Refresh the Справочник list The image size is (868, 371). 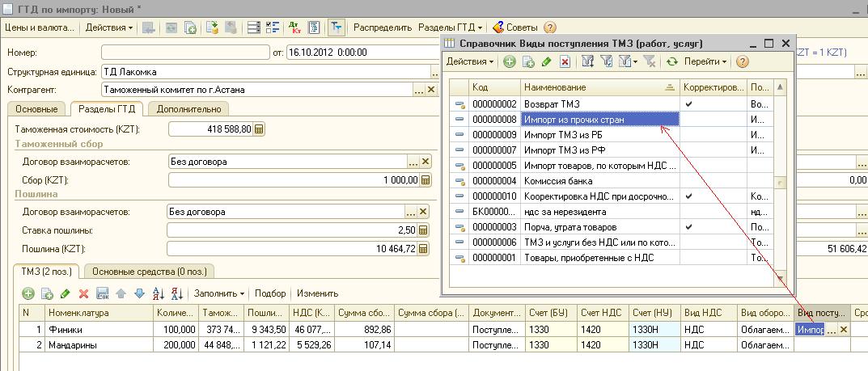click(x=671, y=61)
